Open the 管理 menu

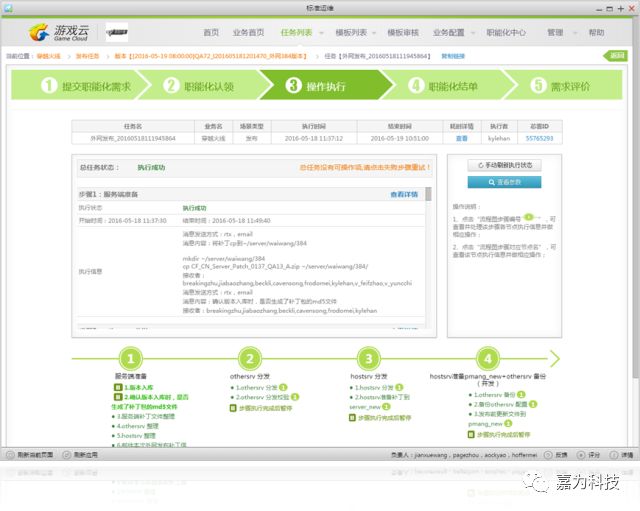click(x=555, y=33)
